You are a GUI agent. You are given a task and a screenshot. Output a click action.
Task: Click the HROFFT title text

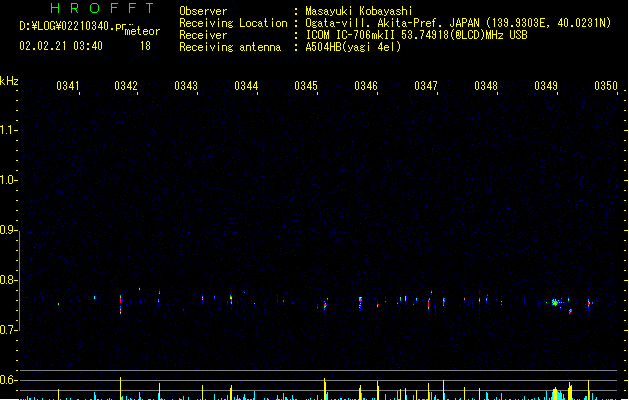[102, 8]
